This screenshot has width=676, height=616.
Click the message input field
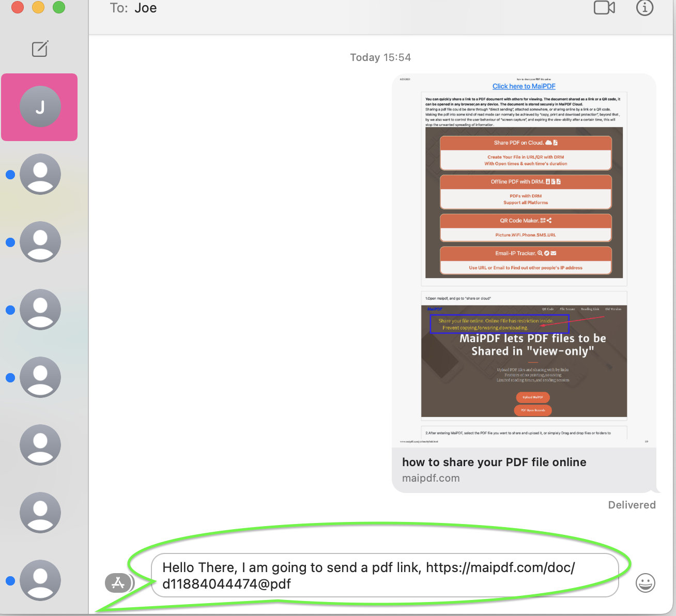[385, 575]
